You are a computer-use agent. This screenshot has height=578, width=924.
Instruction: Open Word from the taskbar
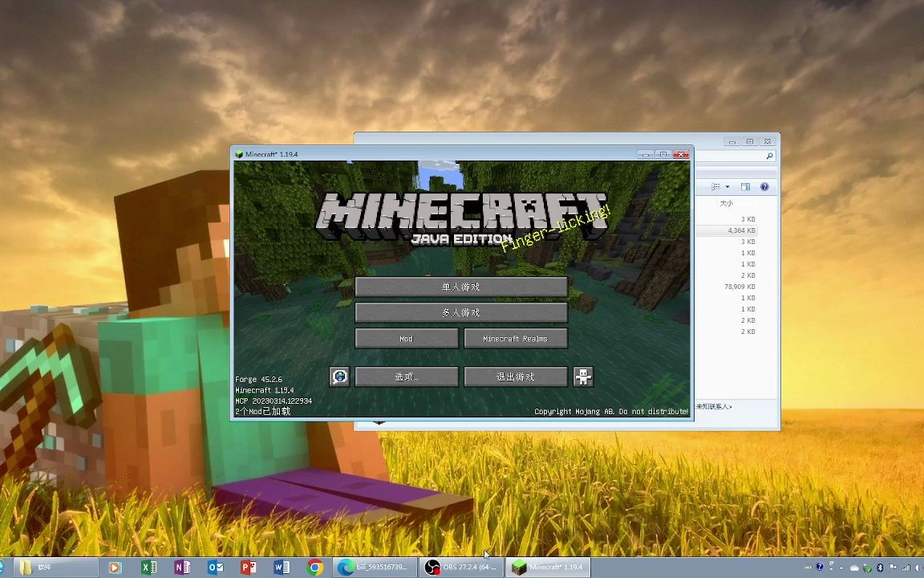pos(282,568)
